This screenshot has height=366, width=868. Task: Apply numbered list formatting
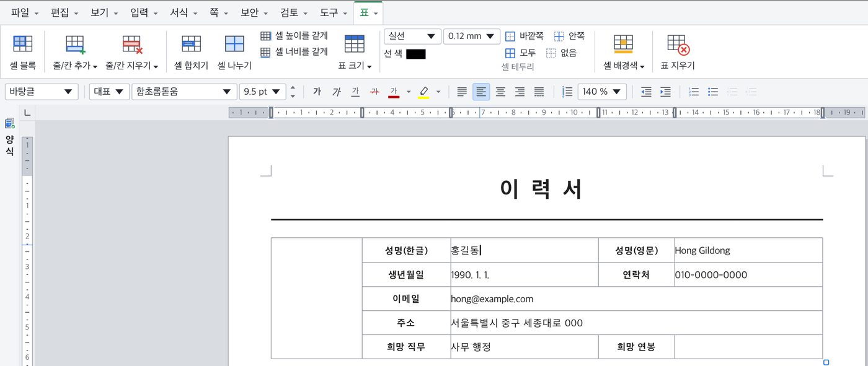pyautogui.click(x=694, y=92)
